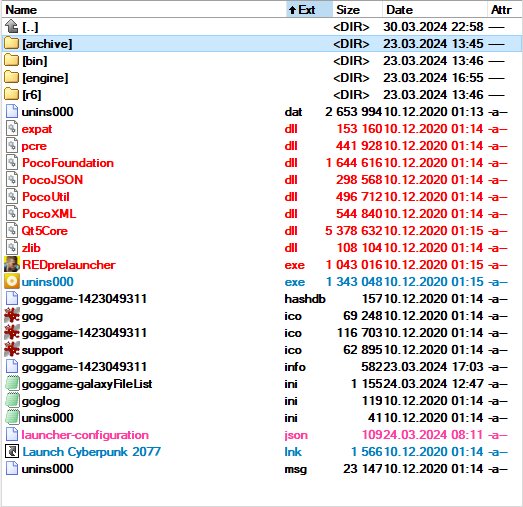Click the goggame-galaxyFileList ini icon
523x507 pixels.
[12, 384]
